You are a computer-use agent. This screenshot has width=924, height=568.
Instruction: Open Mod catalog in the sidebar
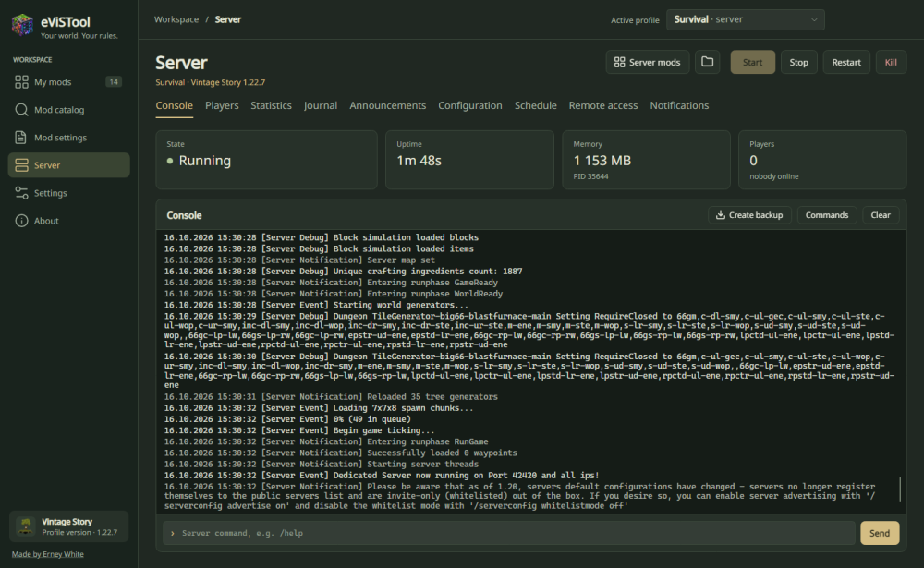[69, 110]
